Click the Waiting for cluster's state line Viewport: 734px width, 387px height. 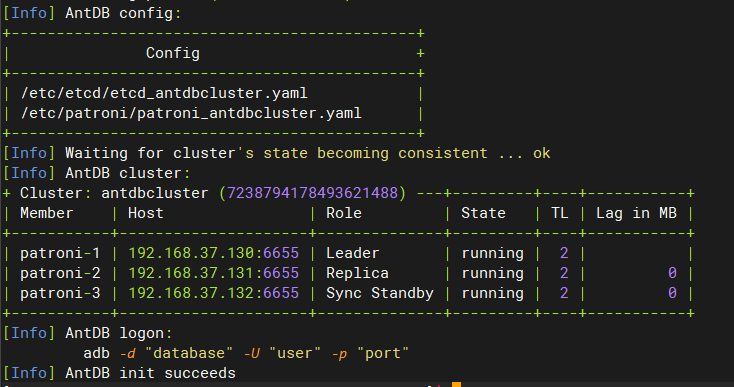click(276, 153)
